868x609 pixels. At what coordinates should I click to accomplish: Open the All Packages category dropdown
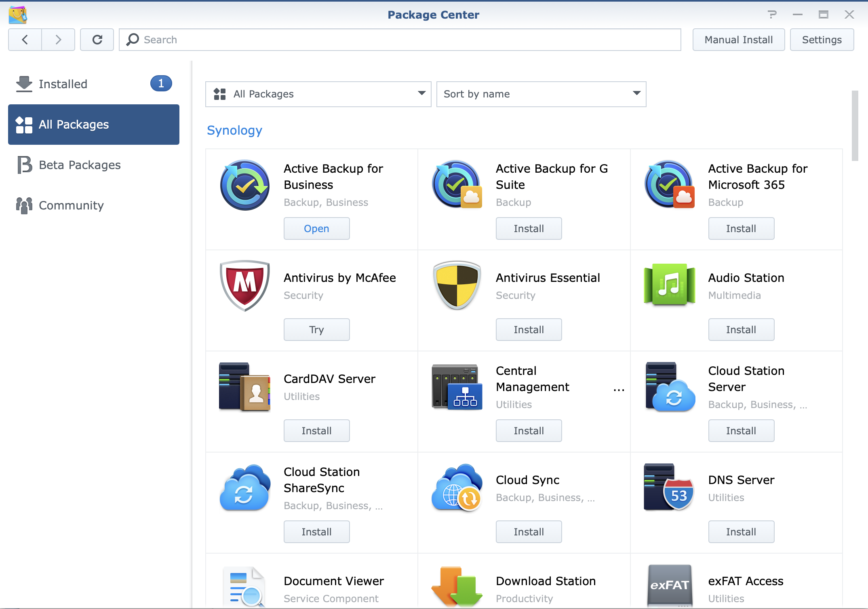click(x=318, y=94)
